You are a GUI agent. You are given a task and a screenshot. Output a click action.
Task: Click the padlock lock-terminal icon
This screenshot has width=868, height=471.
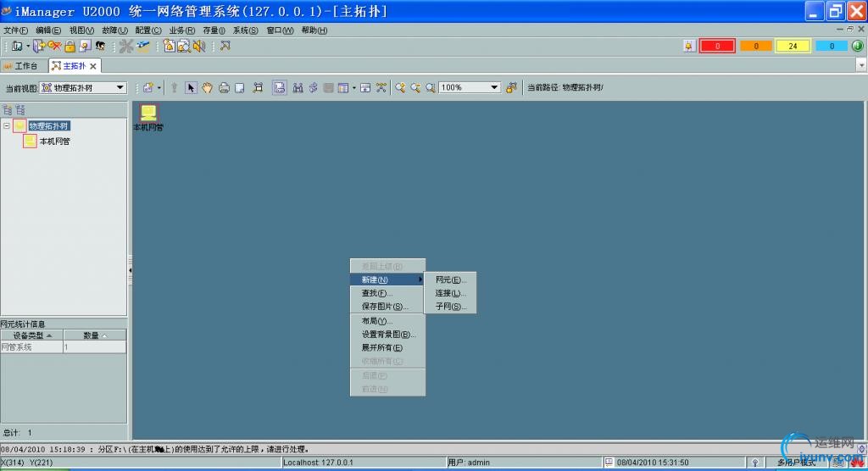(70, 47)
